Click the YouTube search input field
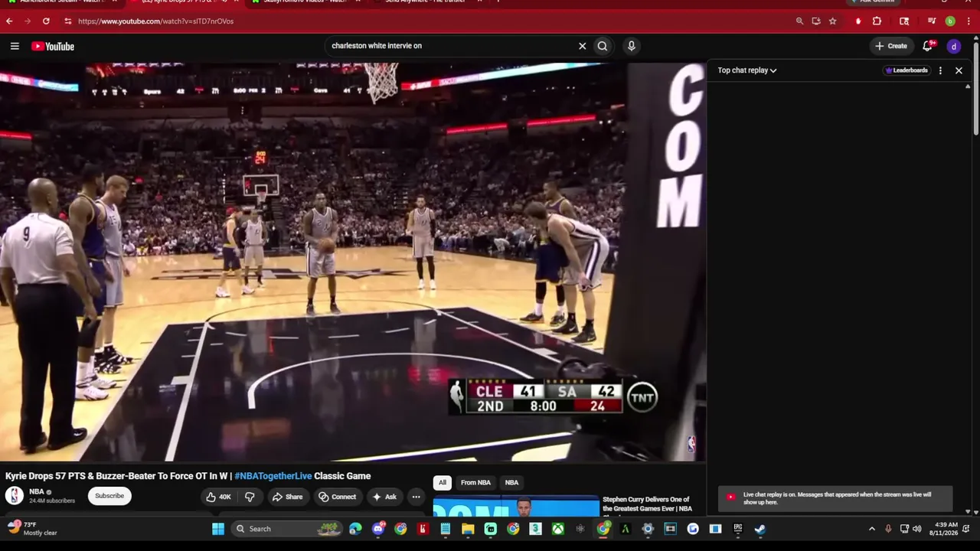The width and height of the screenshot is (980, 551). point(452,46)
